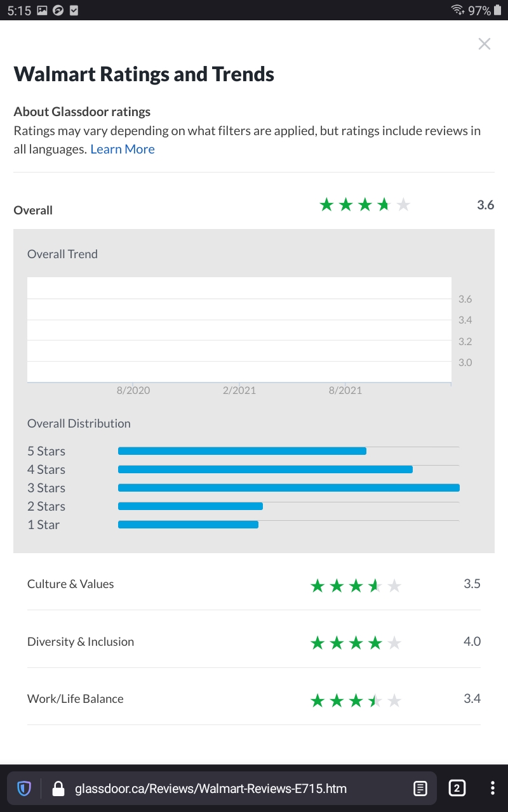Screen dimensions: 508x812
Task: Click the "2 Stars" row label
Action: [x=46, y=506]
